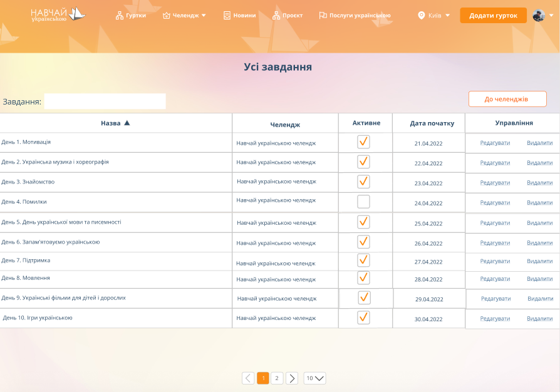This screenshot has width=560, height=392.
Task: Open the user avatar profile picture
Action: (x=539, y=16)
